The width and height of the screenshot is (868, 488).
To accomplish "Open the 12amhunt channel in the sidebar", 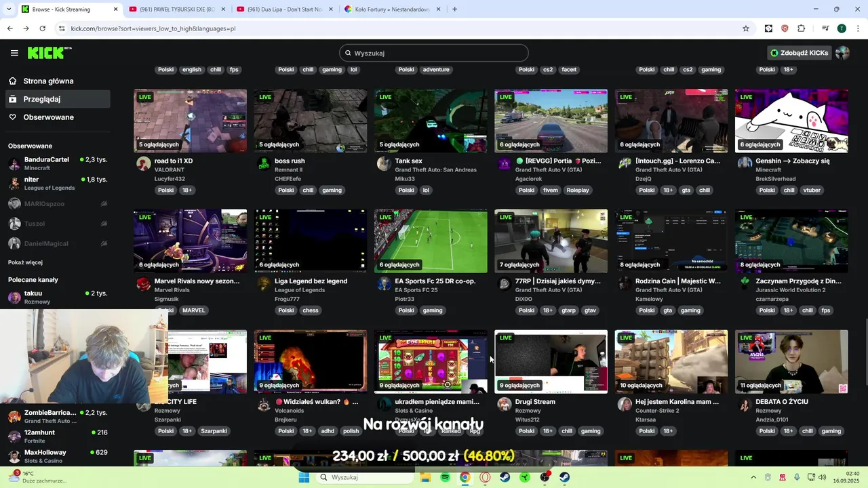I will [x=58, y=436].
